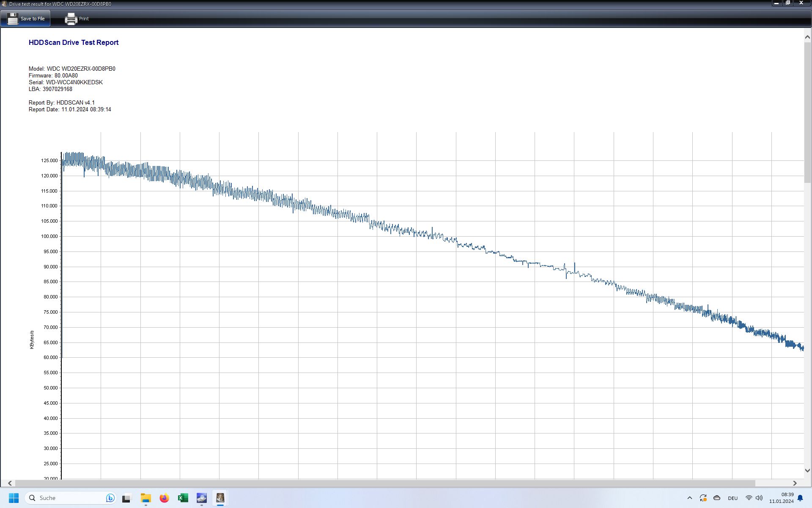Open File Explorer from taskbar

[145, 498]
